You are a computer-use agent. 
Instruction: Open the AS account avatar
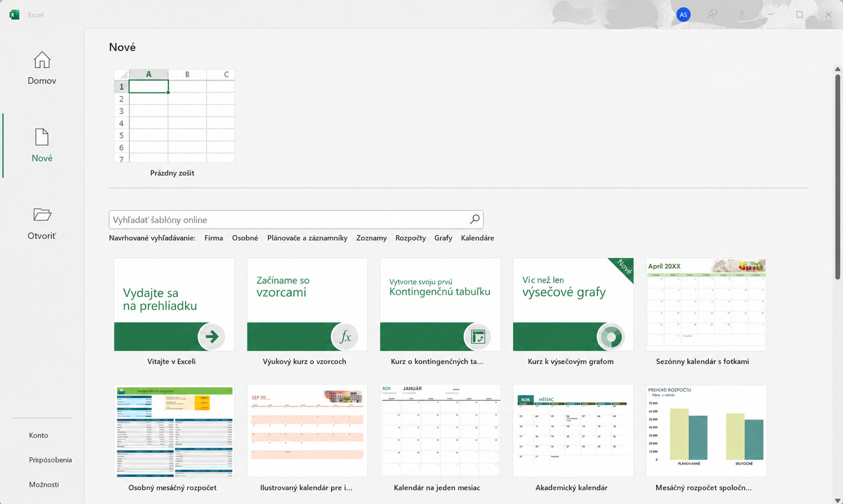[683, 15]
